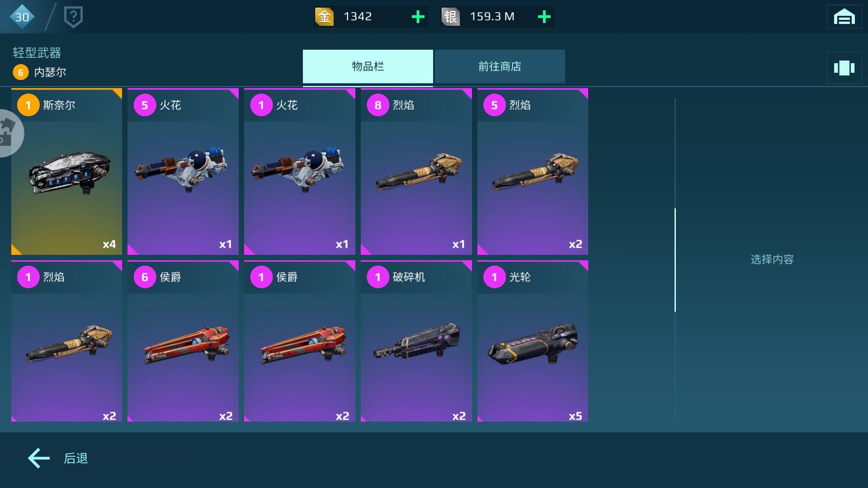
Task: Select the level 6 侯爵 weapon card
Action: pos(183,341)
